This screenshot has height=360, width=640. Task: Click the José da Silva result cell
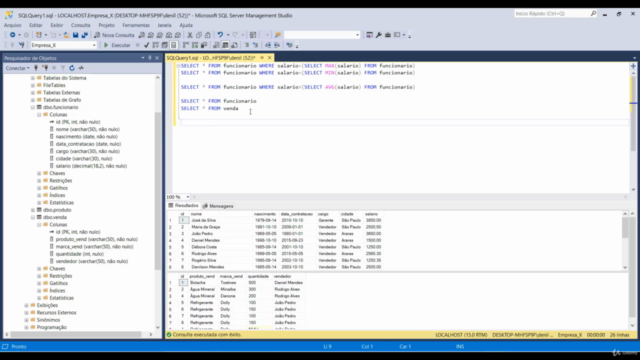coord(204,220)
